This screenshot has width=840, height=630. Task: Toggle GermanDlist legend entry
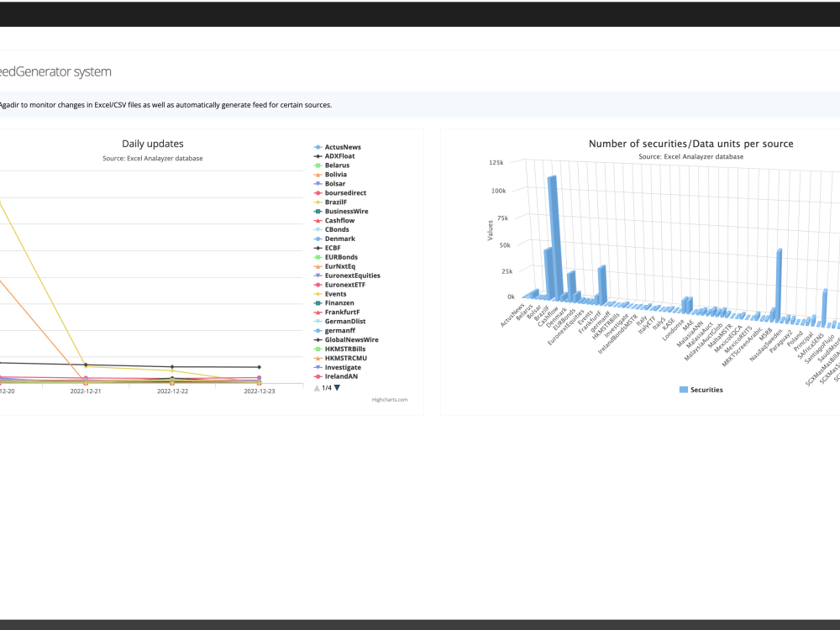pyautogui.click(x=339, y=321)
